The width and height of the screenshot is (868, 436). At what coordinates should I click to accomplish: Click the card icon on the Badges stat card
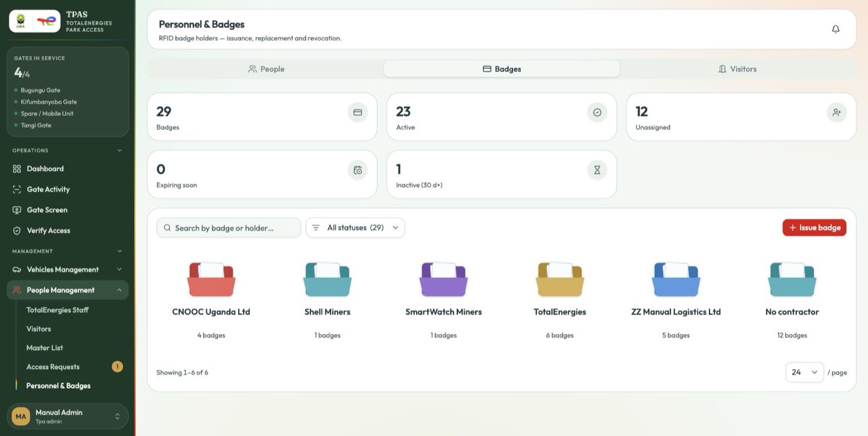point(357,112)
